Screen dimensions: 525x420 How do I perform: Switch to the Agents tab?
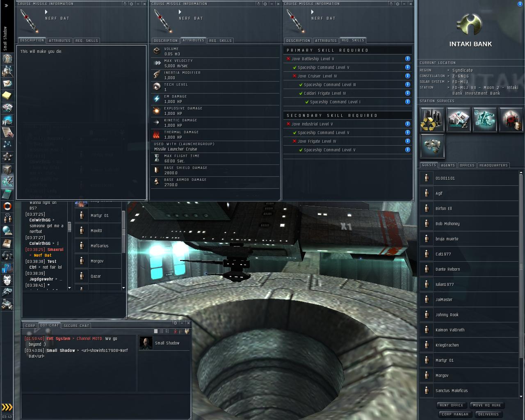[447, 165]
